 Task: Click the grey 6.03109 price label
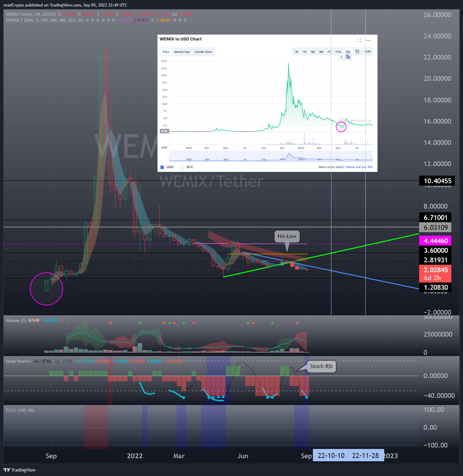435,227
